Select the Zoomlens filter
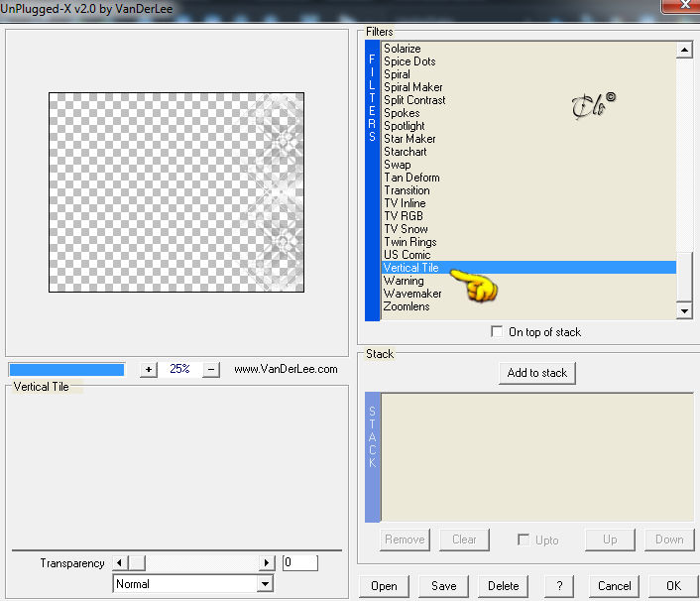Viewport: 700px width, 601px height. click(x=407, y=306)
